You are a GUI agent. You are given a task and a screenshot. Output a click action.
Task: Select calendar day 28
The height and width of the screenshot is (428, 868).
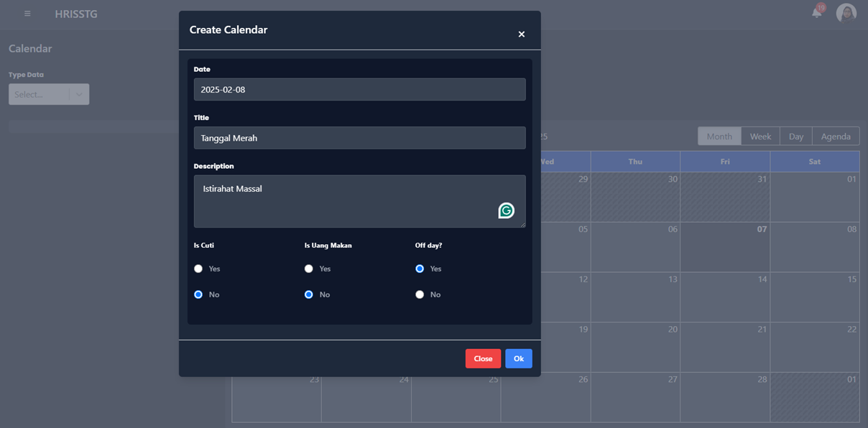[725, 397]
